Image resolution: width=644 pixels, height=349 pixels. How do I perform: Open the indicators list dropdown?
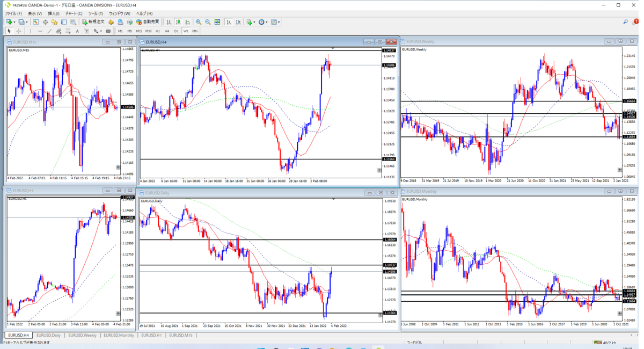(251, 22)
